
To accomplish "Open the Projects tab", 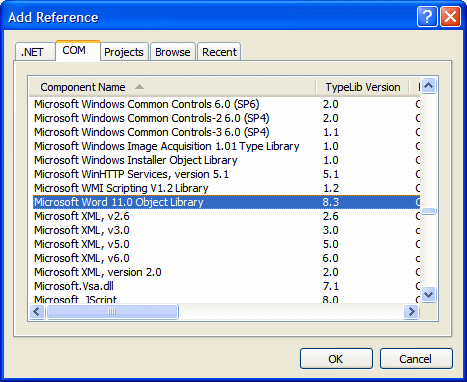I will pyautogui.click(x=124, y=52).
